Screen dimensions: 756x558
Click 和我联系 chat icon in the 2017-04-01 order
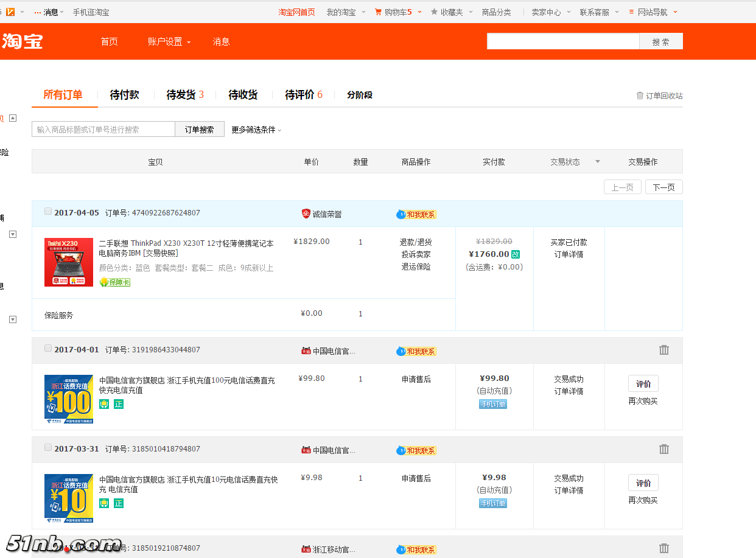point(416,351)
